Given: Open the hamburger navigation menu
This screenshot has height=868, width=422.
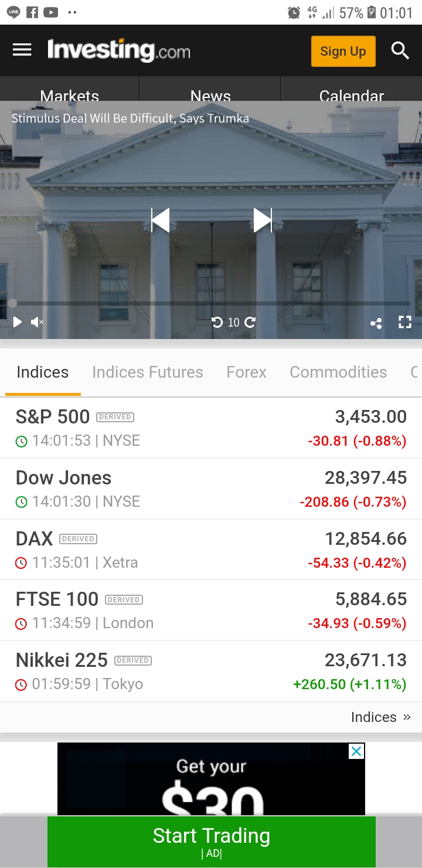Looking at the screenshot, I should click(22, 50).
